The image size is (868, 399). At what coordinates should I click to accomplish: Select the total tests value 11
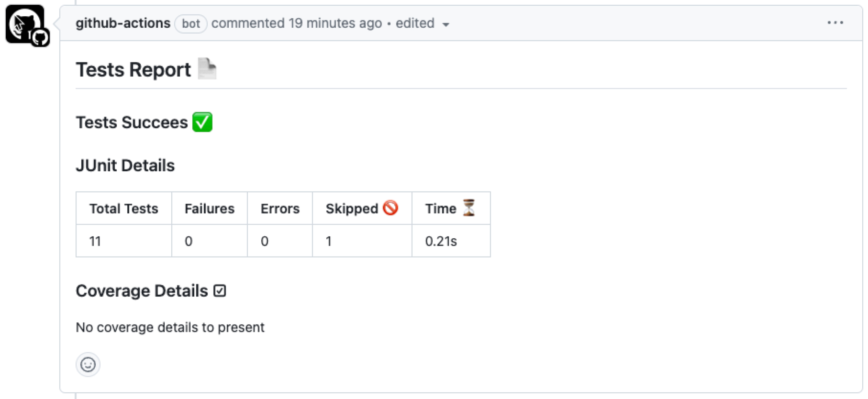tap(95, 241)
